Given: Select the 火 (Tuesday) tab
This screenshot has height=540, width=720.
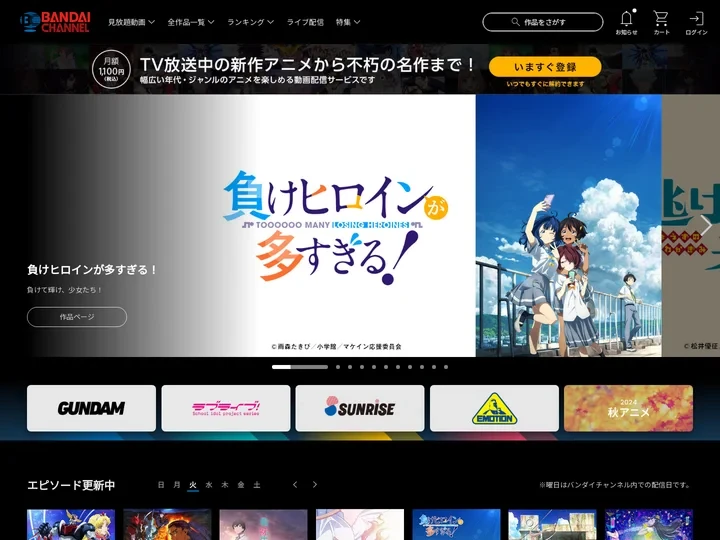Looking at the screenshot, I should (193, 485).
